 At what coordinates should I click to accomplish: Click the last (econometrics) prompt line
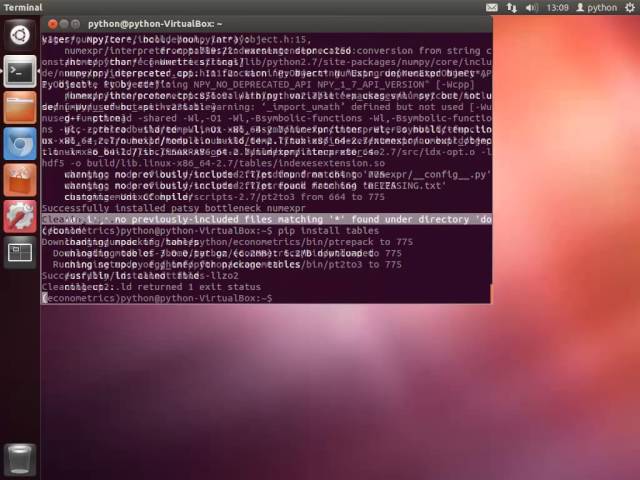pyautogui.click(x=157, y=298)
